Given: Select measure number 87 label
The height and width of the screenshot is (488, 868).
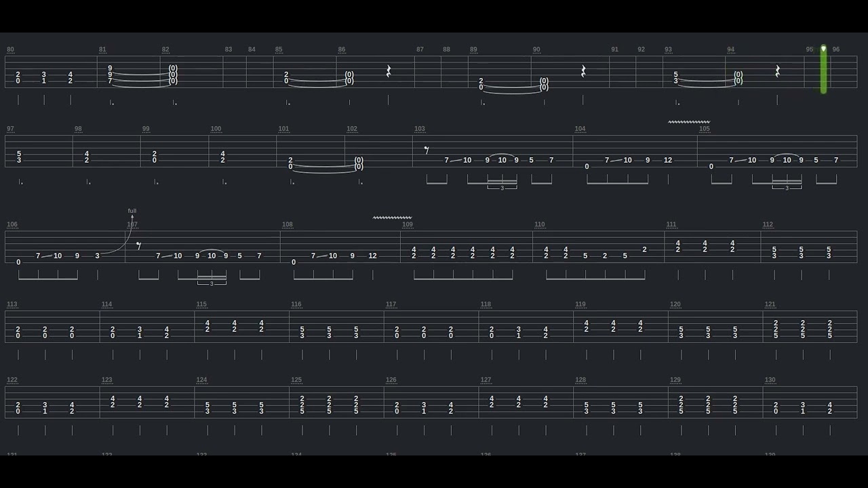Looking at the screenshot, I should 420,49.
